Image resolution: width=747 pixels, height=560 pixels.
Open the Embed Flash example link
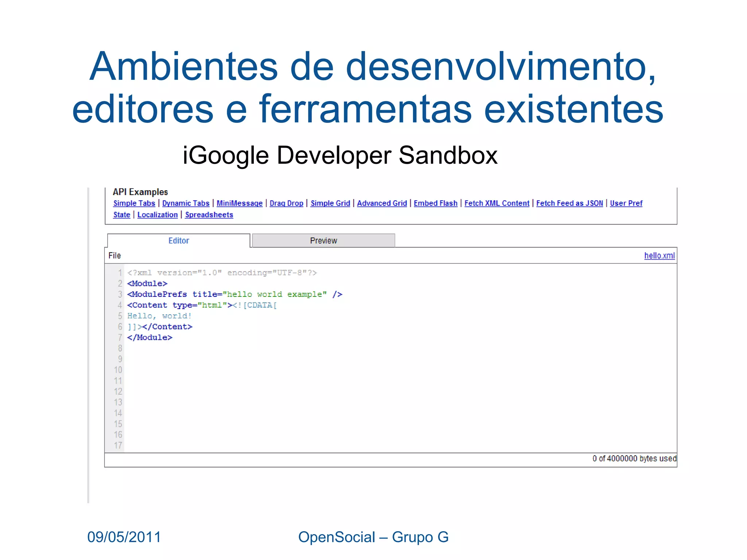click(x=436, y=203)
